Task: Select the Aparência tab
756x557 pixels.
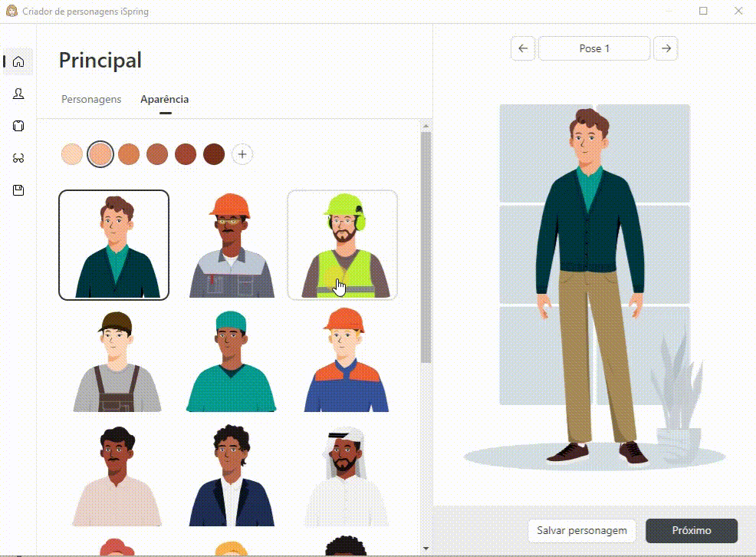Action: coord(164,99)
